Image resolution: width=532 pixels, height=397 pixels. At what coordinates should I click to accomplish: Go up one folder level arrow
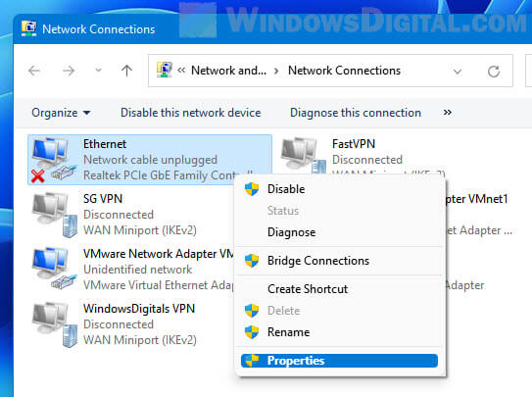(x=127, y=71)
